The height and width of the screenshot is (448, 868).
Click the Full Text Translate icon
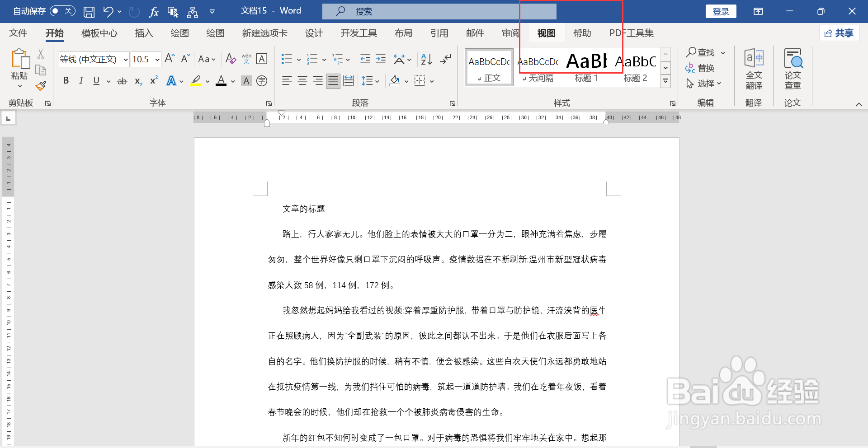point(754,69)
